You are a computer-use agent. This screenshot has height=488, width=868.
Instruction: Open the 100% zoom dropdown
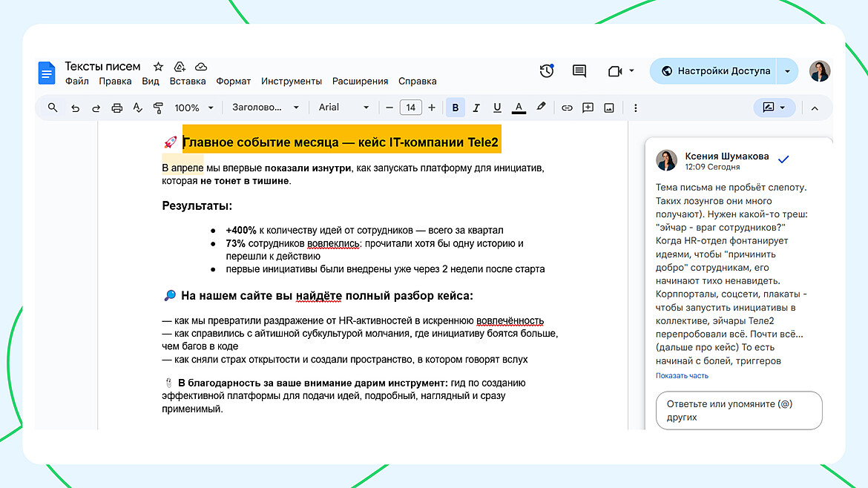coord(194,108)
